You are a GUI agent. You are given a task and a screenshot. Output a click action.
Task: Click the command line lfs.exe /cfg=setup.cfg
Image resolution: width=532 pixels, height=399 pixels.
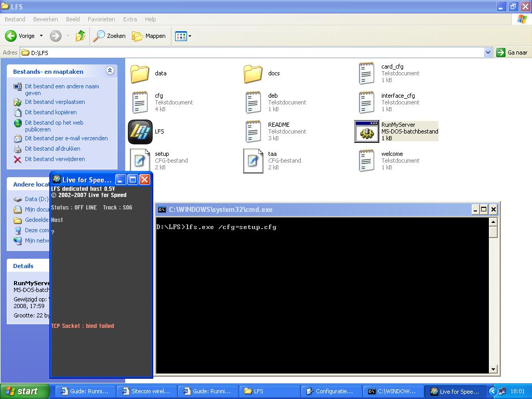231,227
